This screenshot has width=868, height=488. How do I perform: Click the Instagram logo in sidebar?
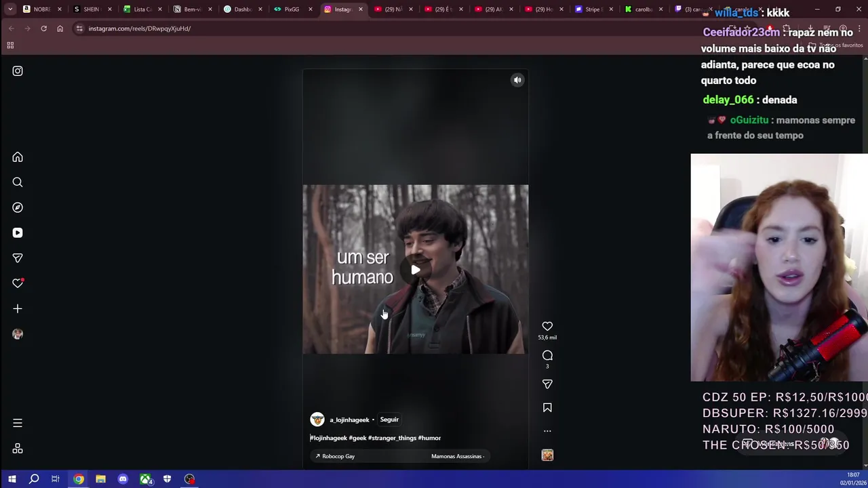(x=18, y=71)
